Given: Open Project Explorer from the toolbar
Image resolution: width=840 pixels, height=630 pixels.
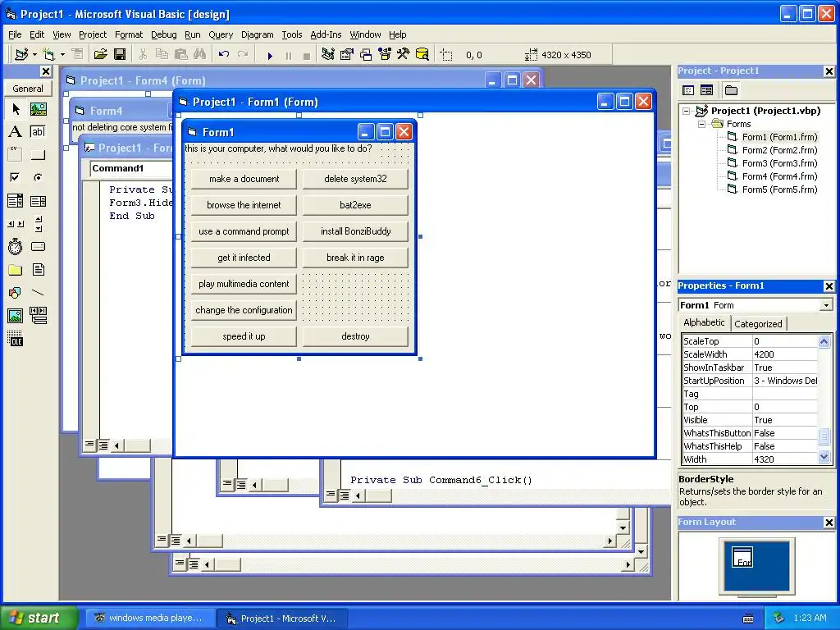Looking at the screenshot, I should 328,54.
